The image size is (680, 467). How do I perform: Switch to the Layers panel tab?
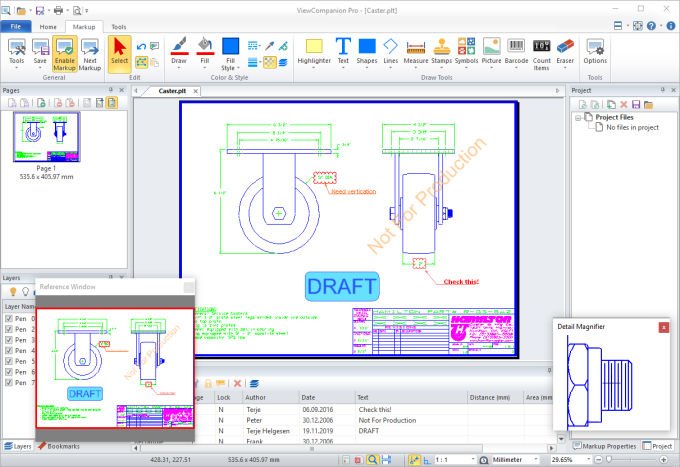[18, 446]
